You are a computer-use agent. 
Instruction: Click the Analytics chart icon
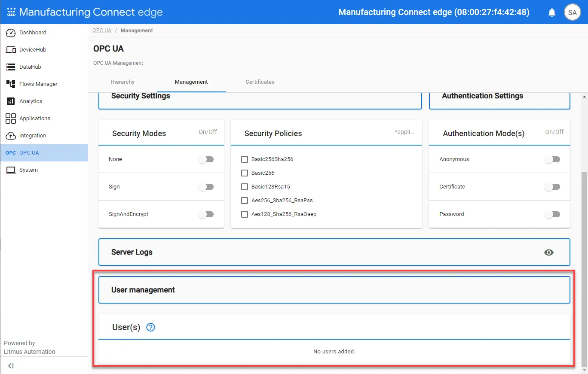pyautogui.click(x=11, y=101)
